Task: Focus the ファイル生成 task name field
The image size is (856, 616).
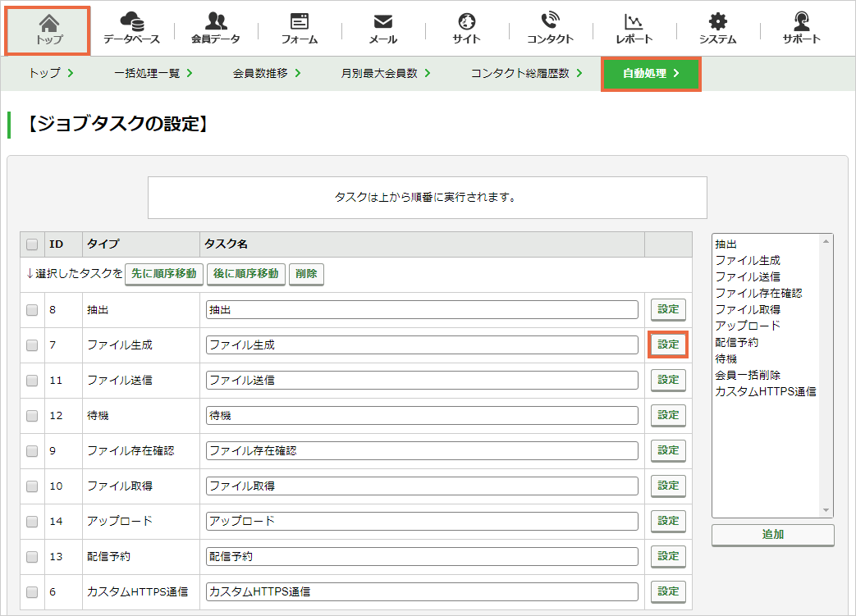Action: pyautogui.click(x=422, y=345)
